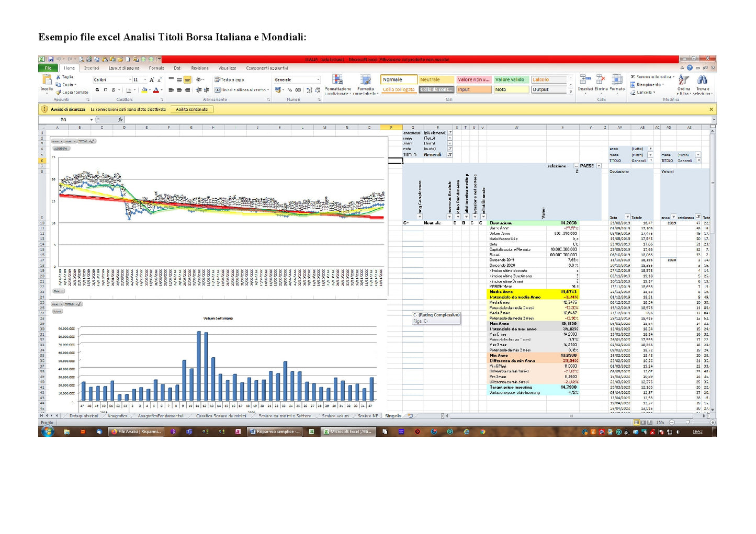The image size is (756, 534).
Task: Click the Windows Start button
Action: (48, 431)
